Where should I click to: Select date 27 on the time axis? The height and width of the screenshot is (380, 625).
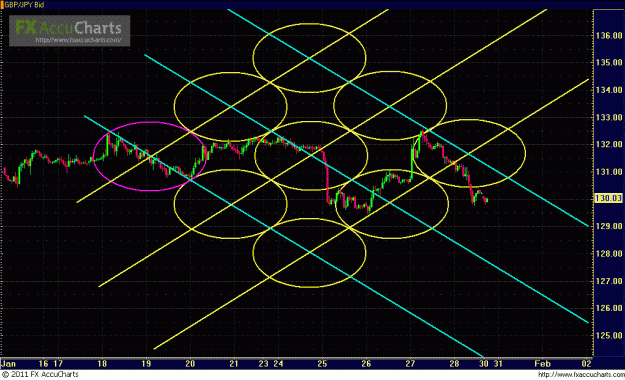(x=410, y=364)
